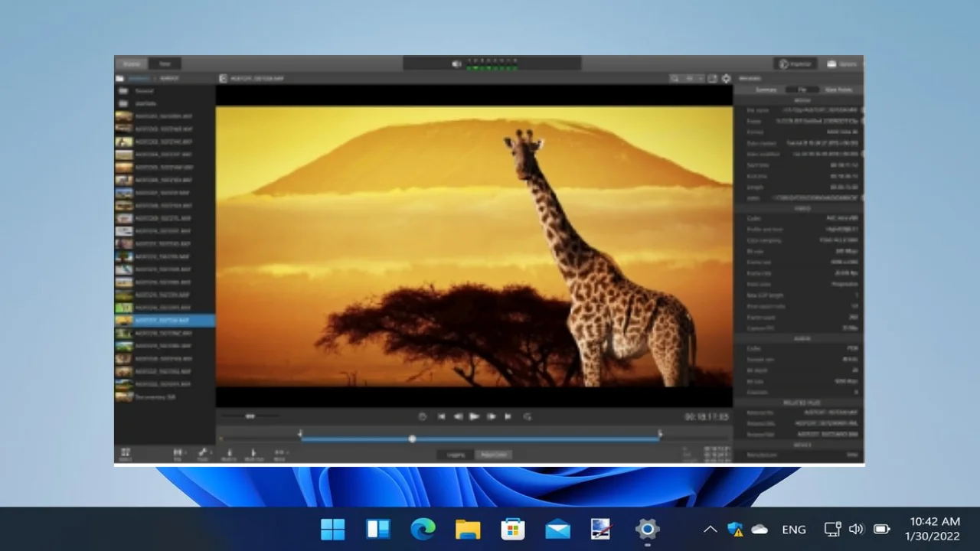Step forward one frame
The height and width of the screenshot is (551, 980).
[x=491, y=416]
